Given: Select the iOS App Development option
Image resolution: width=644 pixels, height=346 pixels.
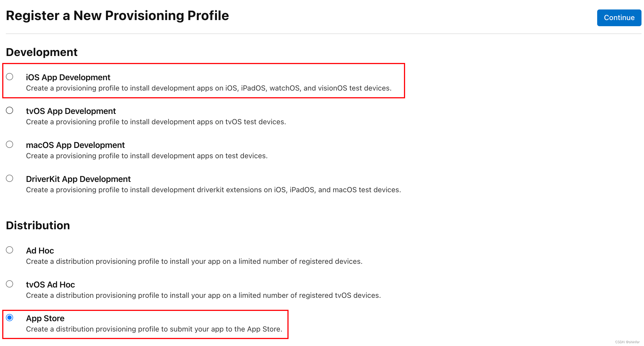Looking at the screenshot, I should pos(10,77).
